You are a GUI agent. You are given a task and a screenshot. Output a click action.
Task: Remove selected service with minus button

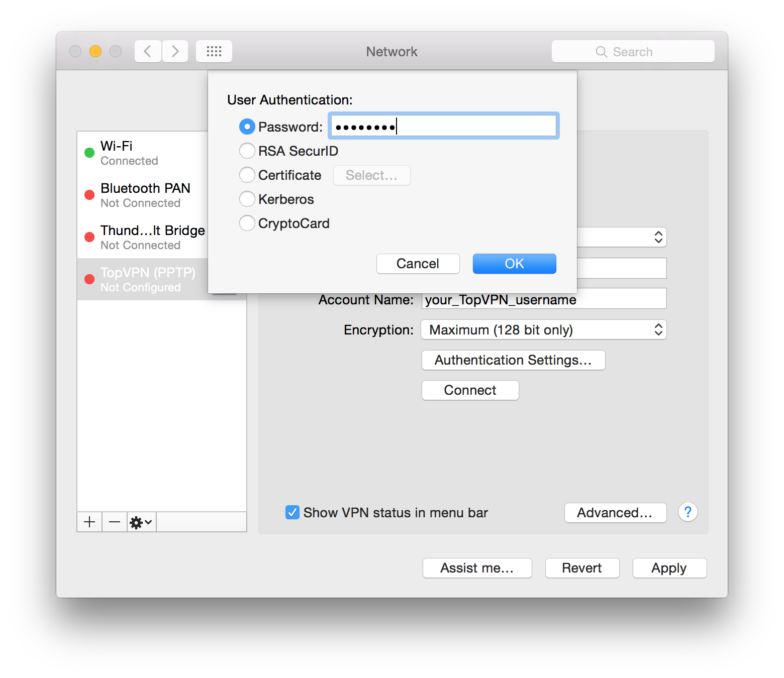tap(115, 522)
